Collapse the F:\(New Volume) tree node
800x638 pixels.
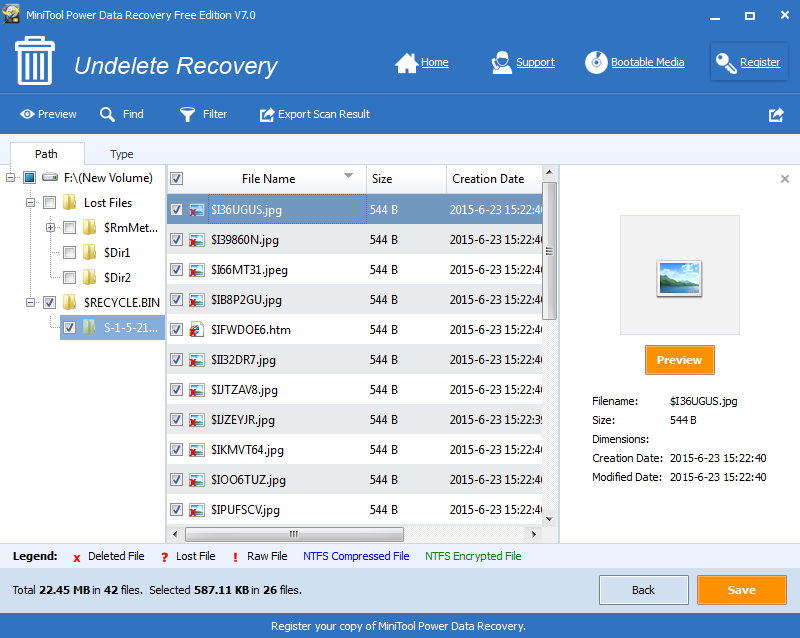tap(10, 178)
